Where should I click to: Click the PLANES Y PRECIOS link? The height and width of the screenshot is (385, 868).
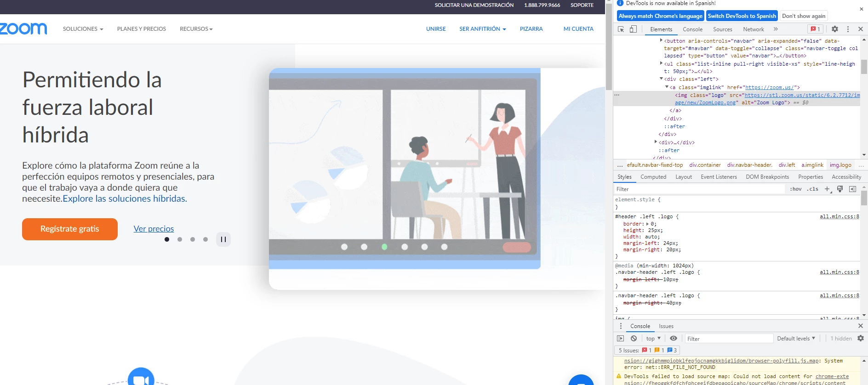[x=142, y=29]
